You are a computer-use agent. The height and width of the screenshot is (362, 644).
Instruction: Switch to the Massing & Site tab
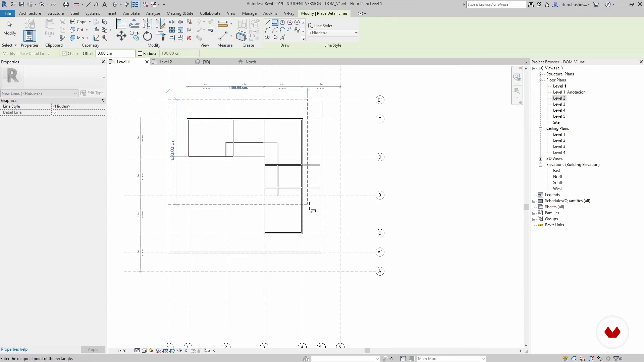tap(180, 13)
